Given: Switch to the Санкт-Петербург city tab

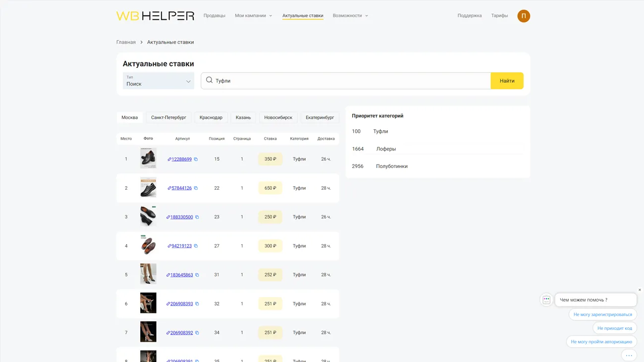Looking at the screenshot, I should [168, 117].
